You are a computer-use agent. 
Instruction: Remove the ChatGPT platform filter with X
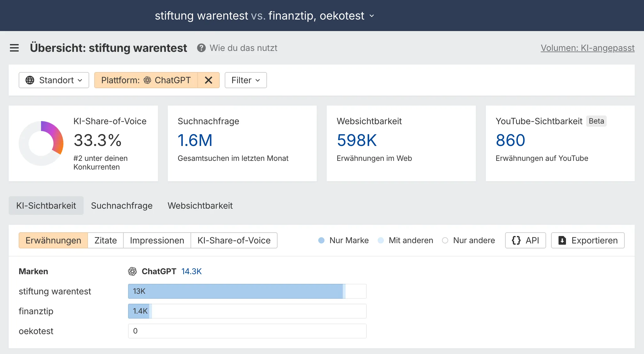(x=209, y=80)
